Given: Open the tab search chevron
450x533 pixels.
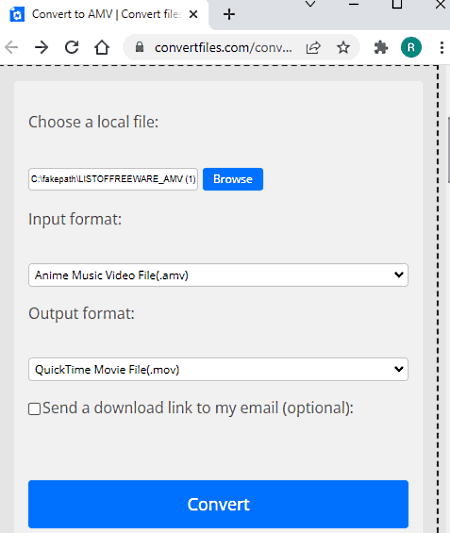Looking at the screenshot, I should click(310, 4).
